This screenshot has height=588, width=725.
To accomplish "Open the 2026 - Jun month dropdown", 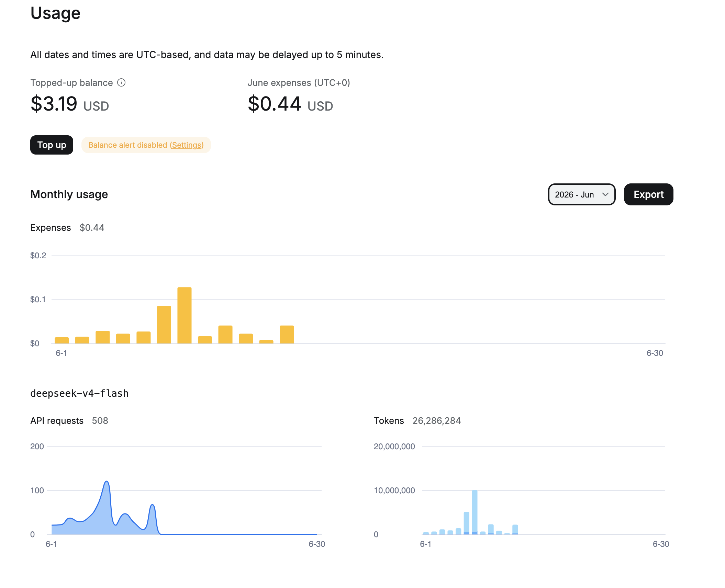I will click(x=581, y=194).
